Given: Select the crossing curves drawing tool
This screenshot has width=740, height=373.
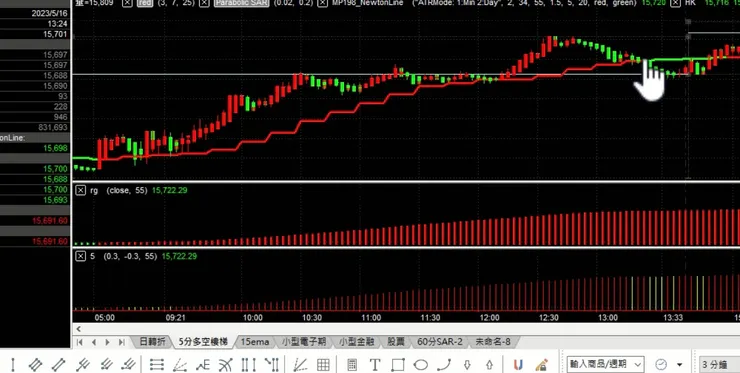Looking at the screenshot, I should point(226,365).
